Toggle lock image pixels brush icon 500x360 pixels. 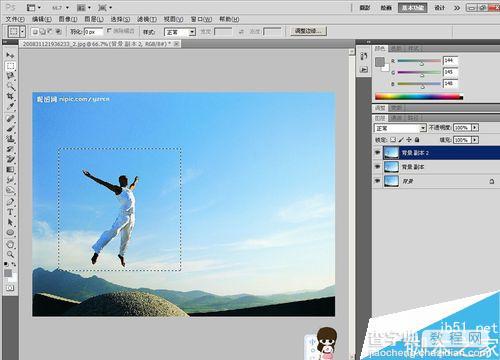coord(401,140)
